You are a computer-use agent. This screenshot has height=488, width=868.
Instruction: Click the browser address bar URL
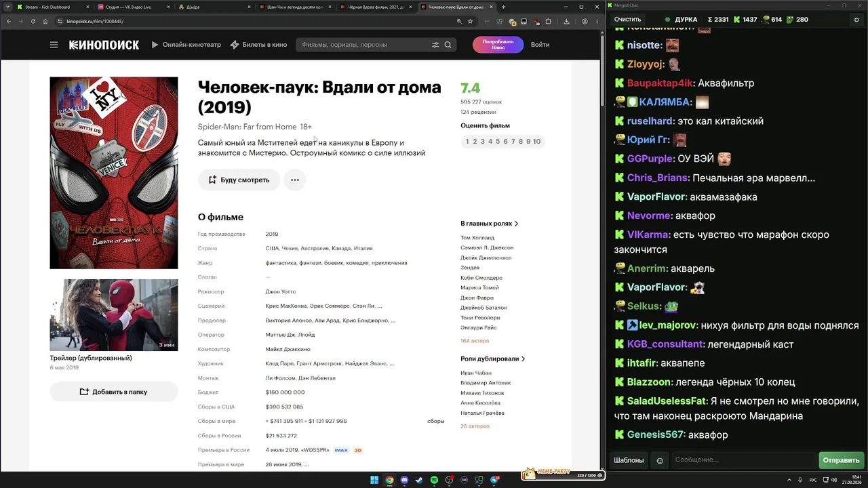point(95,21)
